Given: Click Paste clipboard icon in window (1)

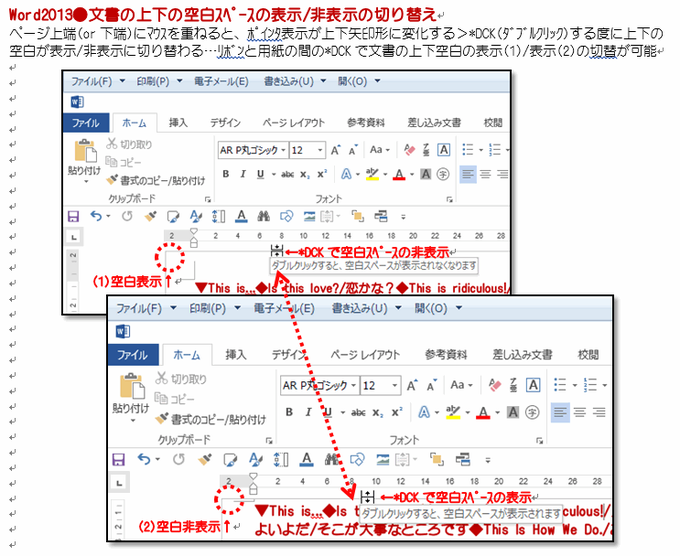Looking at the screenshot, I should point(85,151).
